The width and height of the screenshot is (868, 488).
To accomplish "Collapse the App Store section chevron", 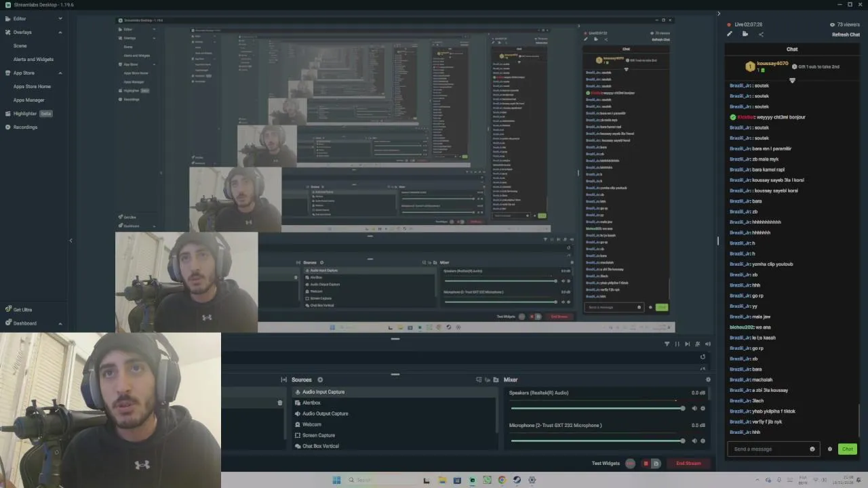I will click(60, 73).
